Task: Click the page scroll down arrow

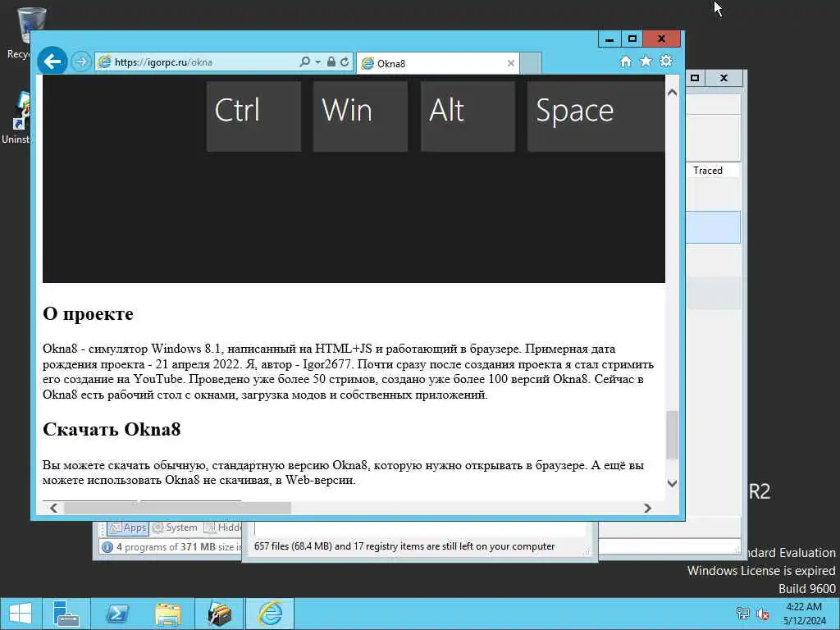Action: tap(672, 483)
